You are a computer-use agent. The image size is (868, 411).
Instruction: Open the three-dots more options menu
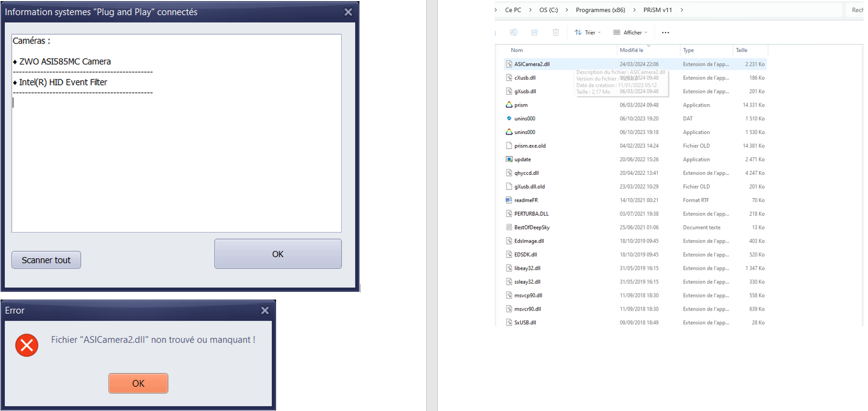(x=665, y=33)
